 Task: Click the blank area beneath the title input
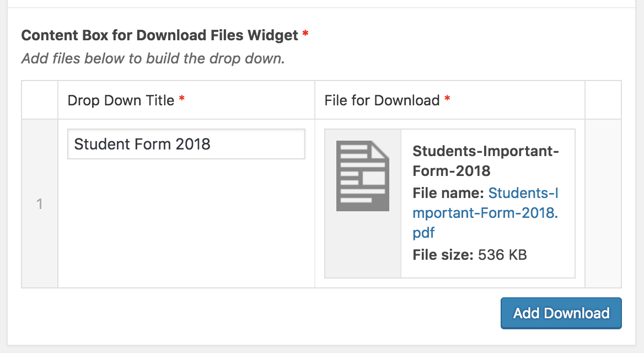point(186,224)
